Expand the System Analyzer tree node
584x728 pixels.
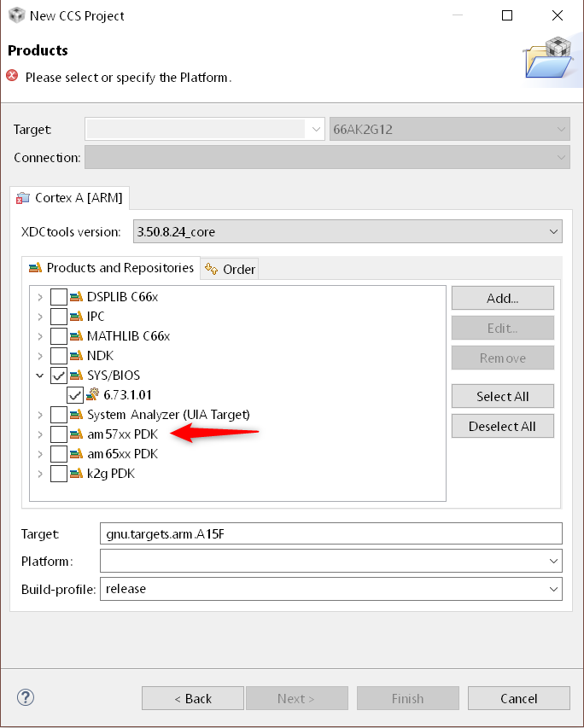(x=40, y=415)
